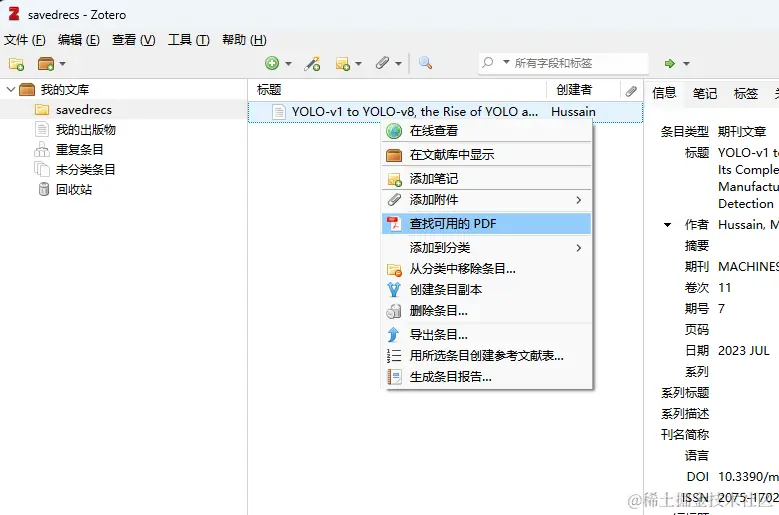The height and width of the screenshot is (515, 779).
Task: Choose 创建条目副本 menu entry
Action: [x=487, y=290]
